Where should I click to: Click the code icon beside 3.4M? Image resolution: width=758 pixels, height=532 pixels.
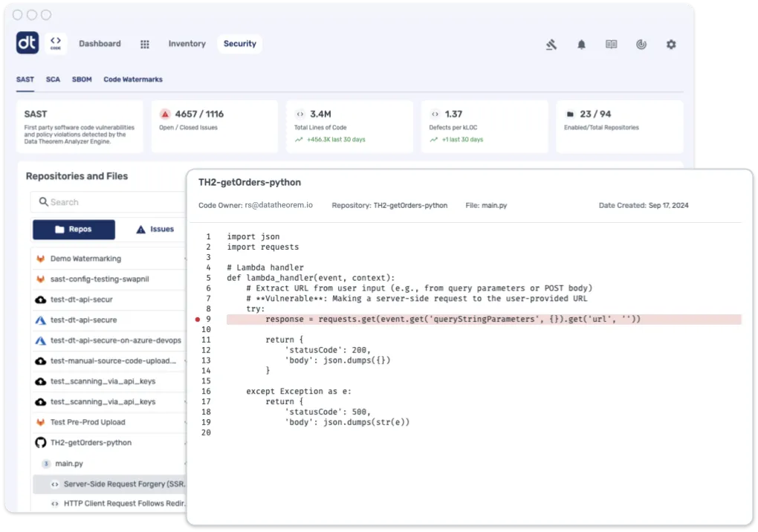click(299, 114)
